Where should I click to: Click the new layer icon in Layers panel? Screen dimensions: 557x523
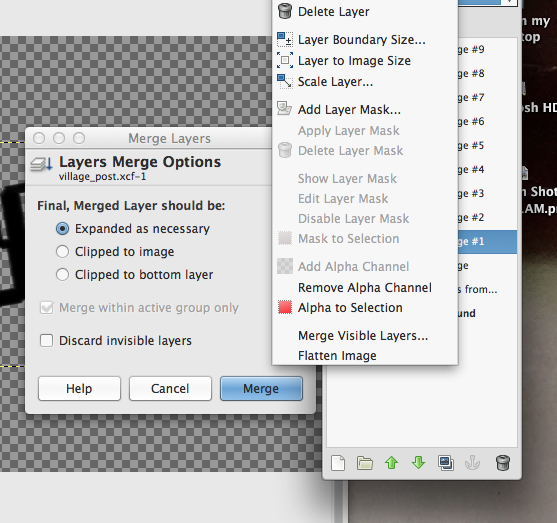click(338, 463)
